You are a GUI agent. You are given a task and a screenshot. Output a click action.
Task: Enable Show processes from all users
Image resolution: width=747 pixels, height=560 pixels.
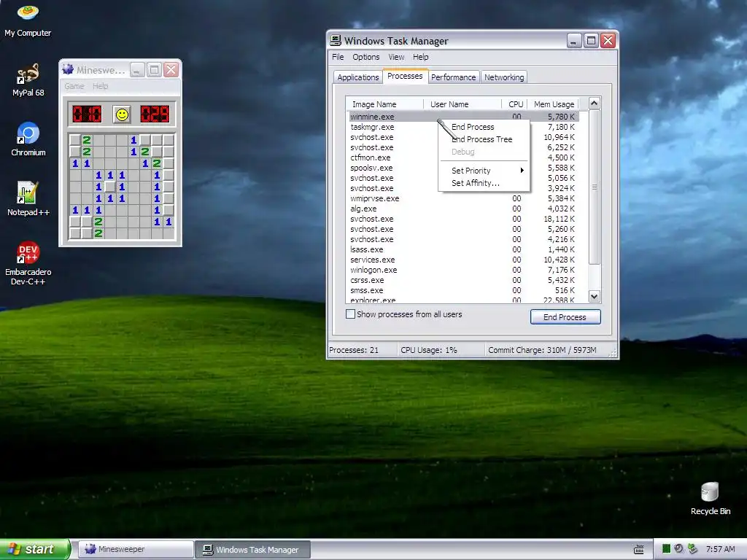(350, 314)
